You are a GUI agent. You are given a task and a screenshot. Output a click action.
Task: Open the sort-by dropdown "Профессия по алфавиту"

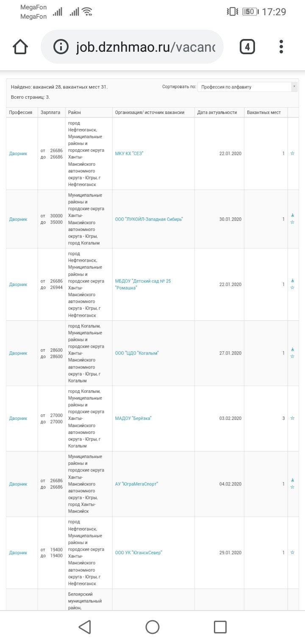[245, 87]
